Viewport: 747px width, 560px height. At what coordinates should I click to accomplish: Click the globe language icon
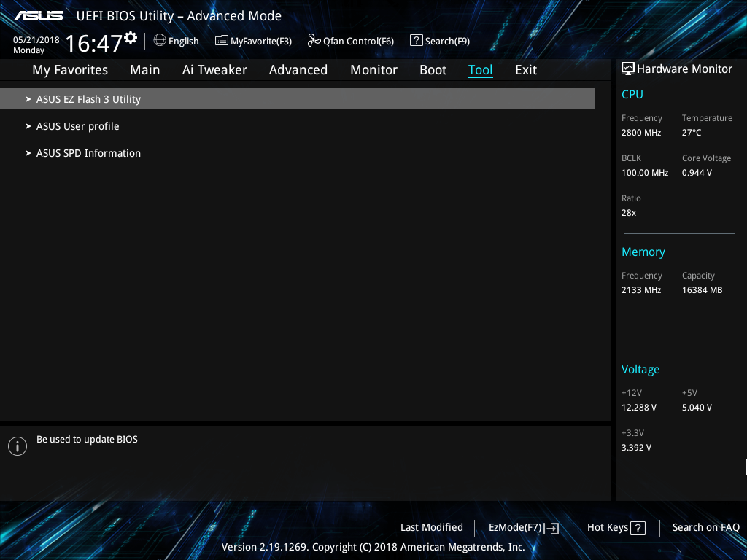(x=160, y=41)
